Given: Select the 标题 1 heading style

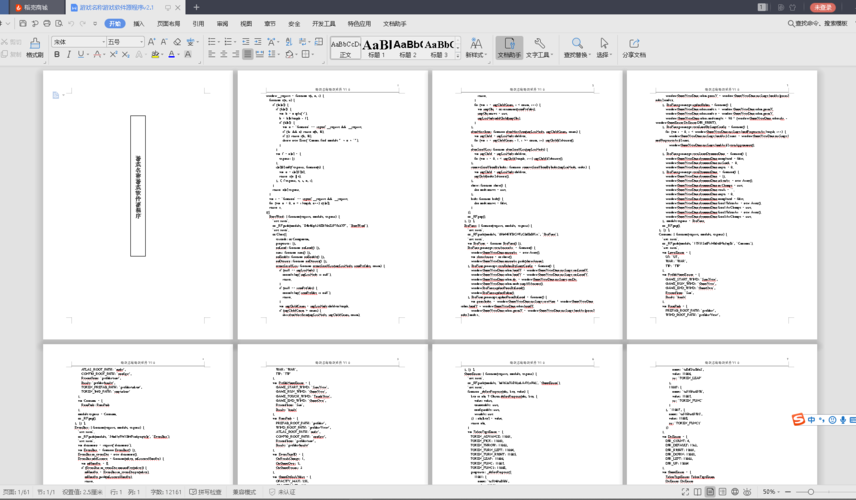Looking at the screenshot, I should 377,48.
